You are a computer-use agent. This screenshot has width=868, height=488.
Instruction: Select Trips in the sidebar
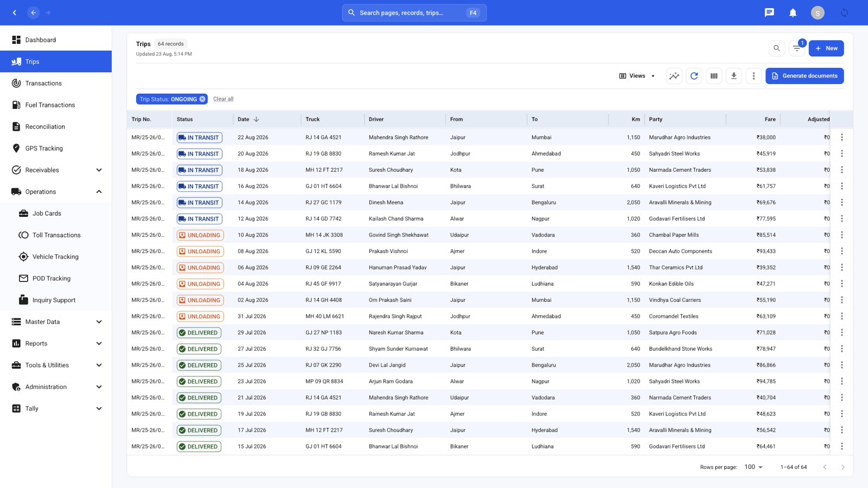56,61
